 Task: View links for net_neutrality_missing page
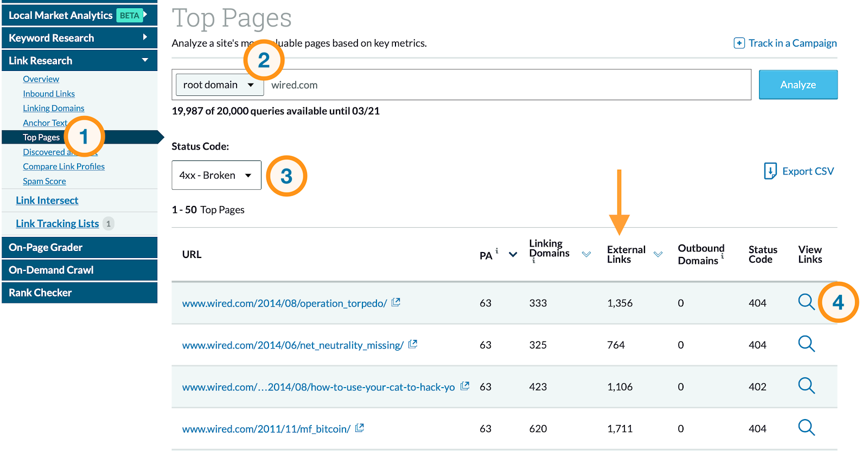[806, 344]
